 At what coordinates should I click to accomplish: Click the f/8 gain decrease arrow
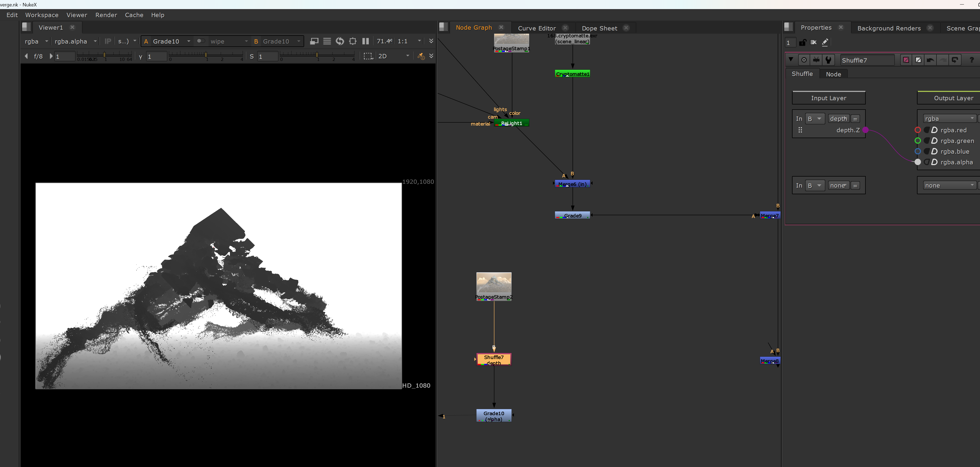pyautogui.click(x=26, y=56)
